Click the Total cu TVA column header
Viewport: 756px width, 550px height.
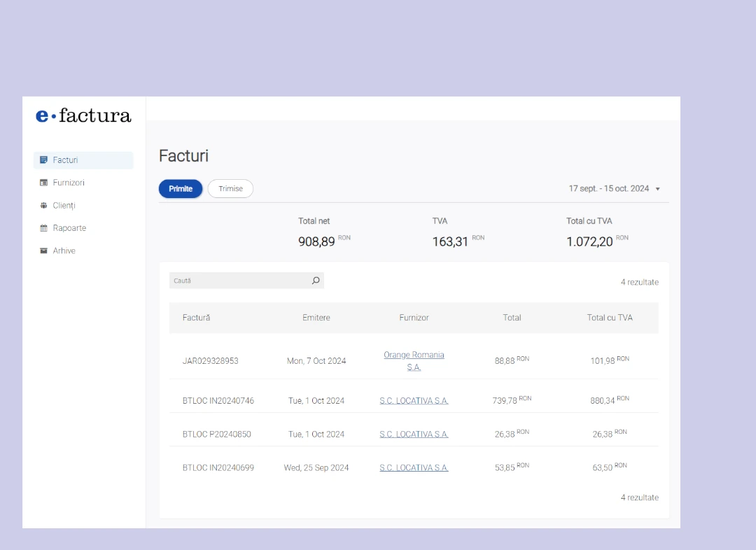(610, 318)
